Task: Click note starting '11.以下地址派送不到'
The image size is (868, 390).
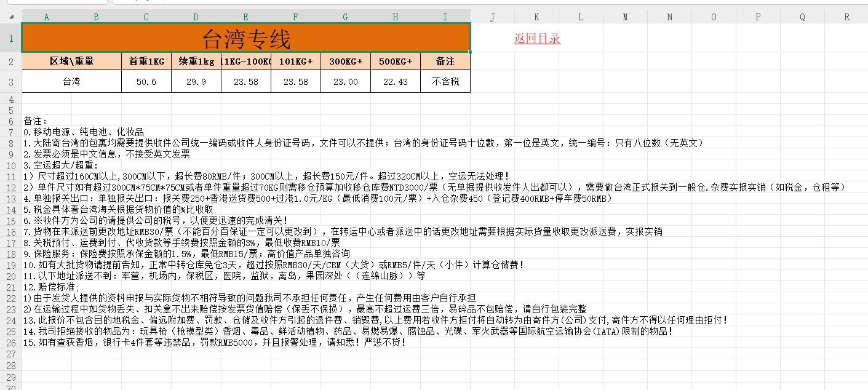Action: coord(224,276)
